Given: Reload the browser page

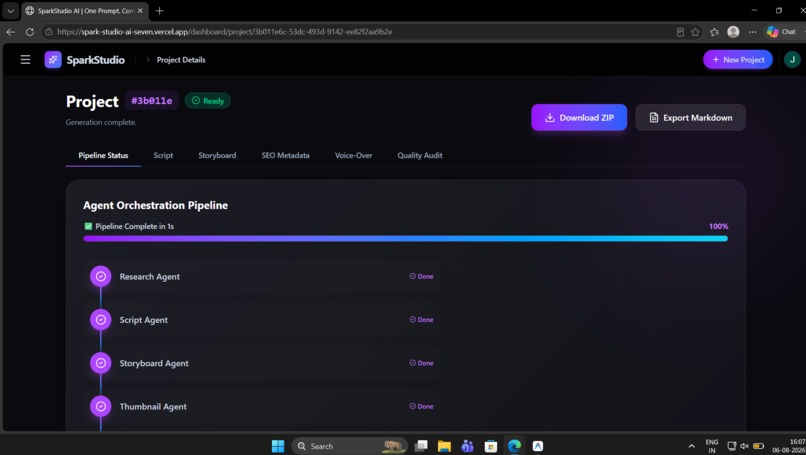Looking at the screenshot, I should [x=30, y=32].
